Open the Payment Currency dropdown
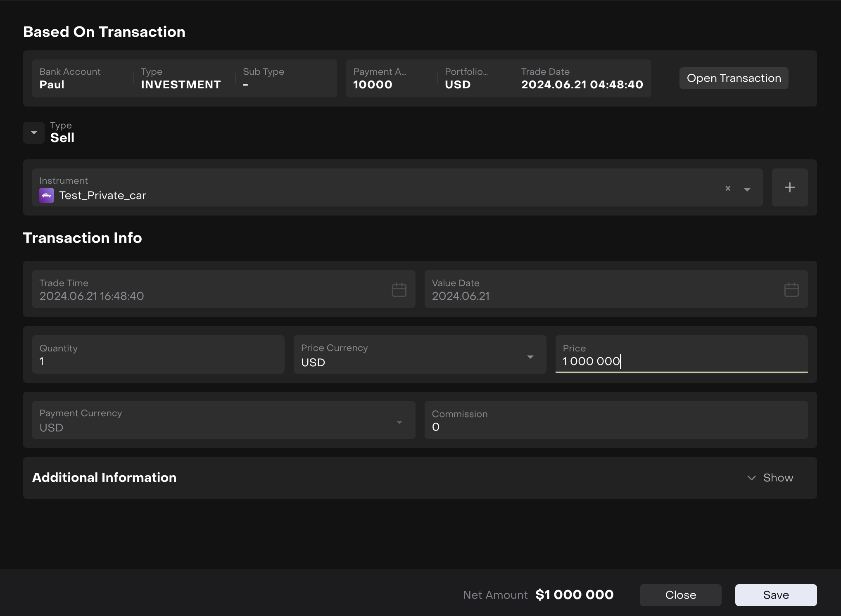This screenshot has height=616, width=841. coord(399,422)
